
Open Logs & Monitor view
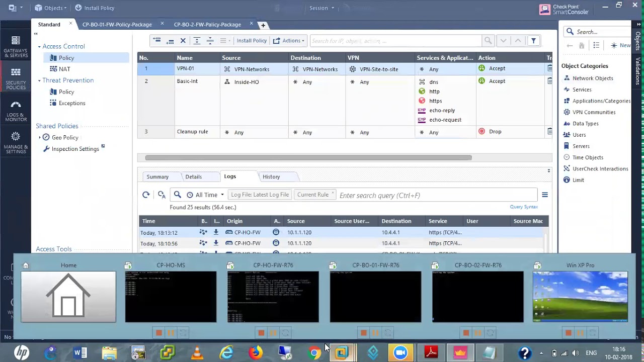point(16,112)
